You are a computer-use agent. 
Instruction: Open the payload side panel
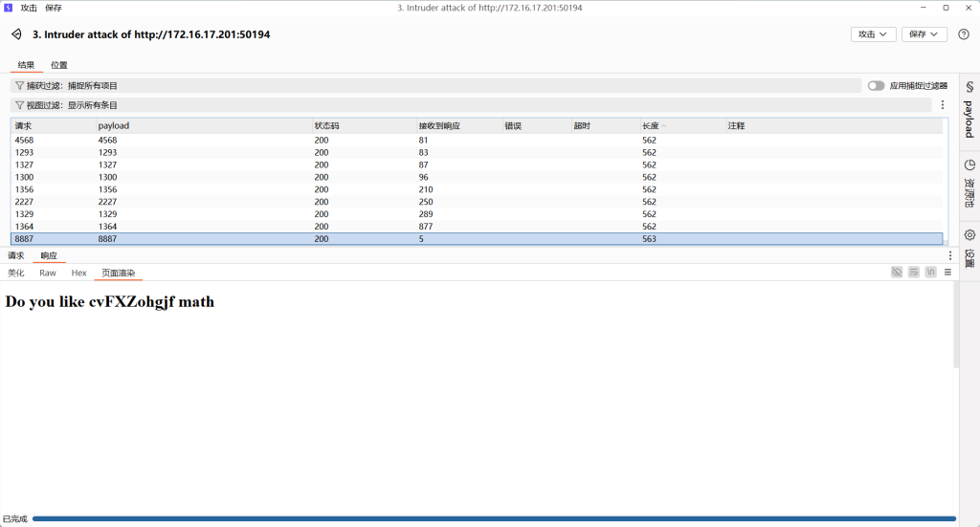[x=969, y=110]
